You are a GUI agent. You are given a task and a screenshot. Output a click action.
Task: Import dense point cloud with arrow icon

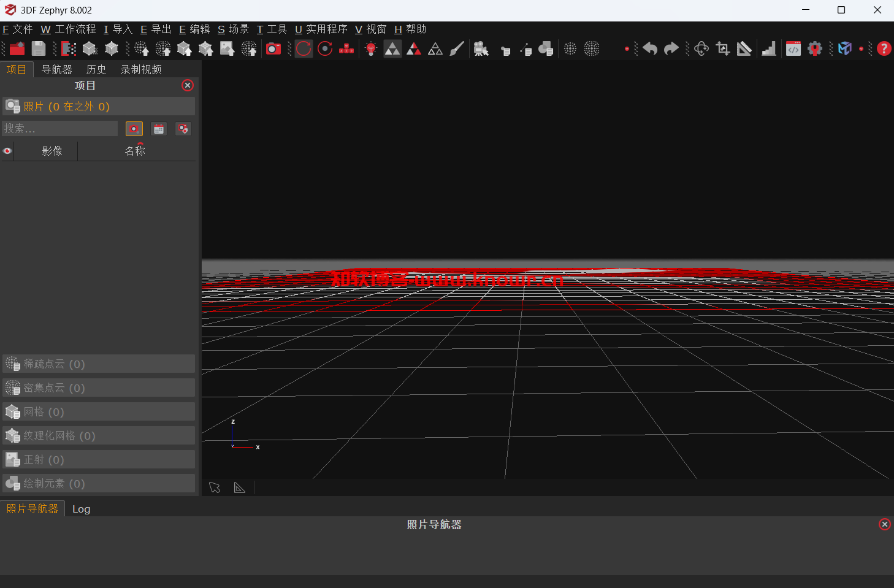[x=163, y=49]
